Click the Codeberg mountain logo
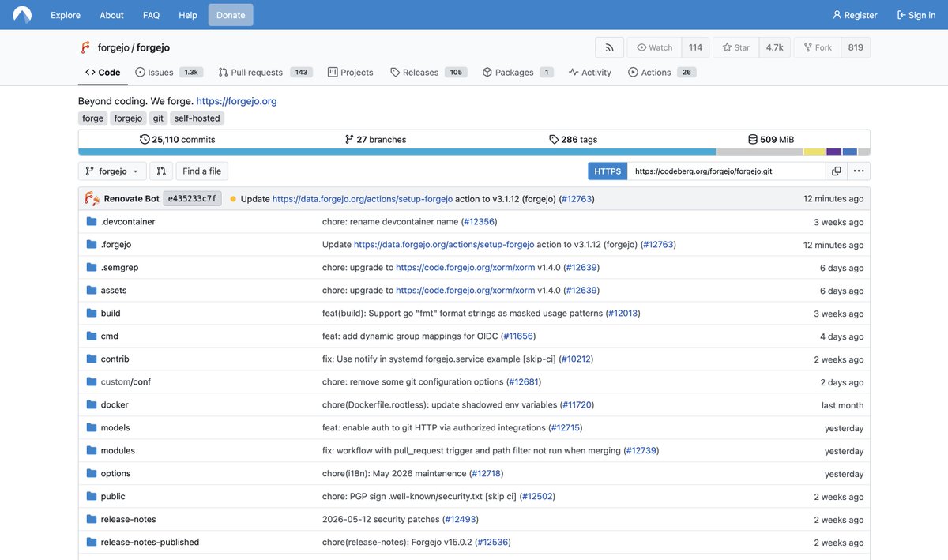The height and width of the screenshot is (560, 948). (21, 15)
